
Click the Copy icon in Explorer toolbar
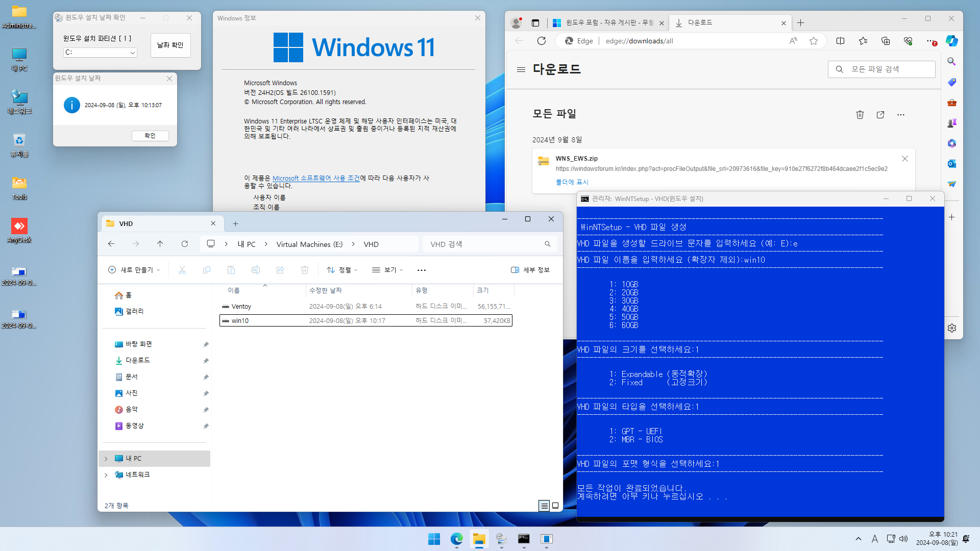tap(207, 270)
